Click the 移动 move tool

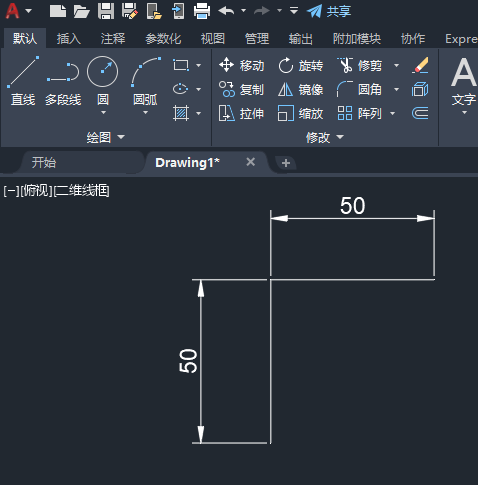[x=242, y=65]
